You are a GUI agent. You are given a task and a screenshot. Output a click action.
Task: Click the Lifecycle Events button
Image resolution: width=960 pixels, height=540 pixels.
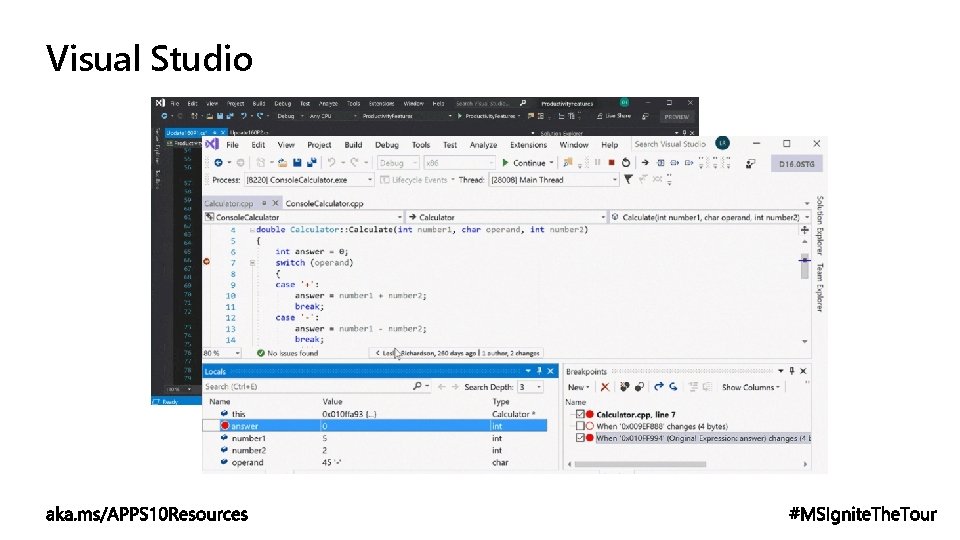click(x=414, y=180)
